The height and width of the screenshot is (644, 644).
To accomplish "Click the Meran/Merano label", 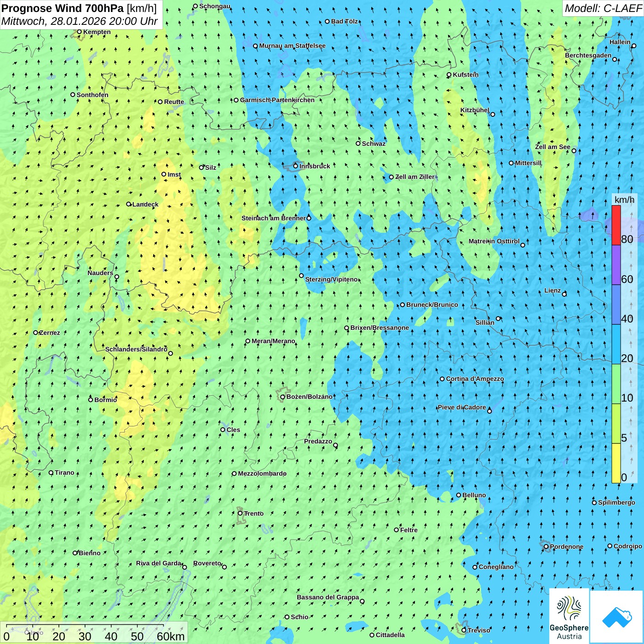I will [x=274, y=341].
